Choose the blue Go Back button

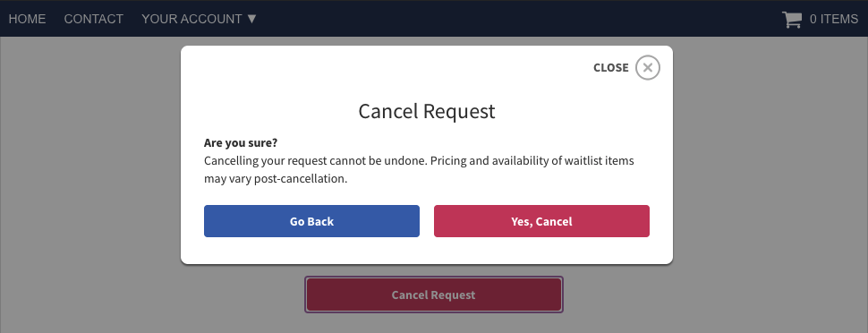pyautogui.click(x=311, y=221)
